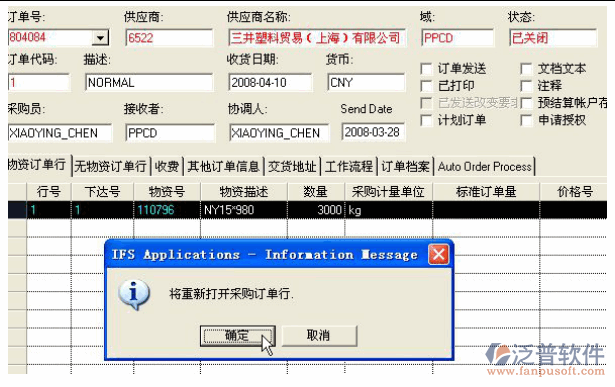The width and height of the screenshot is (615, 387).
Task: Switch to the 交货地址 tab
Action: [x=292, y=166]
